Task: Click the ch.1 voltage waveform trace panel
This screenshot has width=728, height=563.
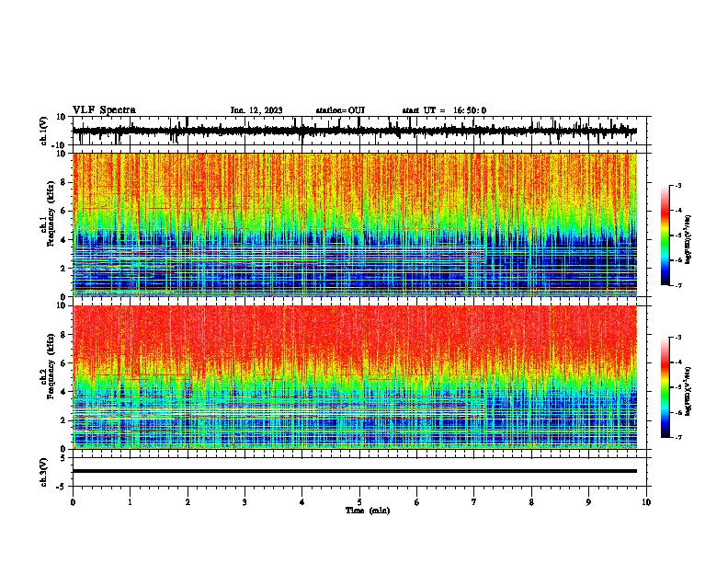Action: 359,131
